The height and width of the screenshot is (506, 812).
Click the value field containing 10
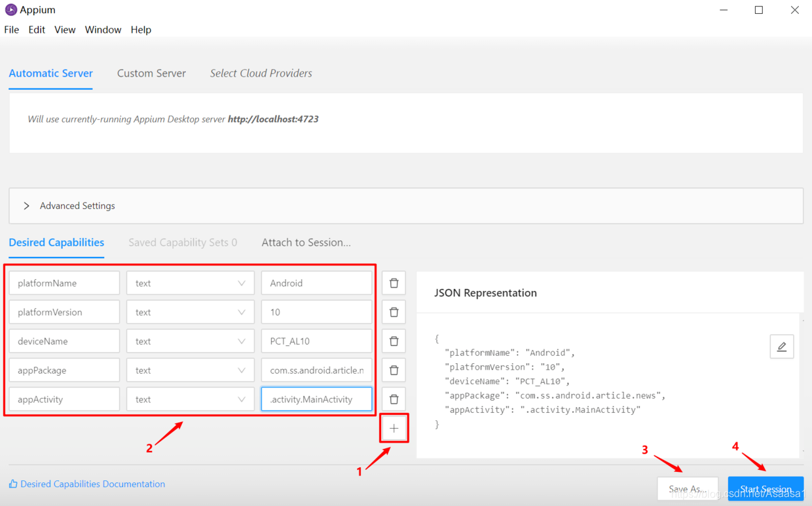point(316,312)
